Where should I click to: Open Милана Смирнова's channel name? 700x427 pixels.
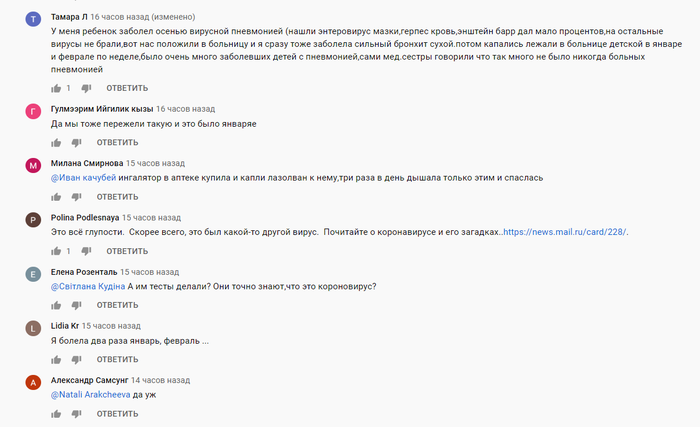pos(86,163)
